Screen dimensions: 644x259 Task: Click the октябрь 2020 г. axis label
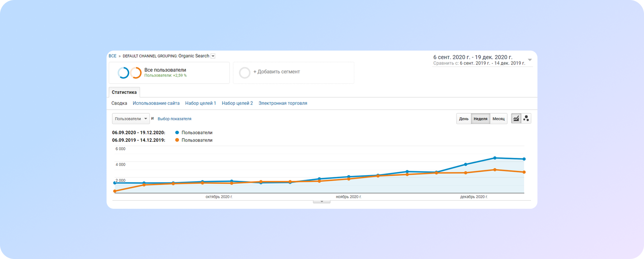click(219, 197)
